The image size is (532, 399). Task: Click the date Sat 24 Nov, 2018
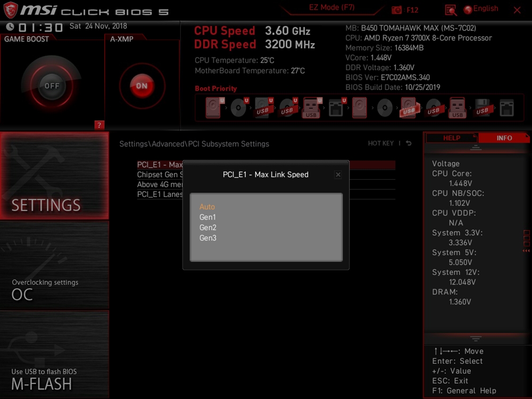pos(98,26)
